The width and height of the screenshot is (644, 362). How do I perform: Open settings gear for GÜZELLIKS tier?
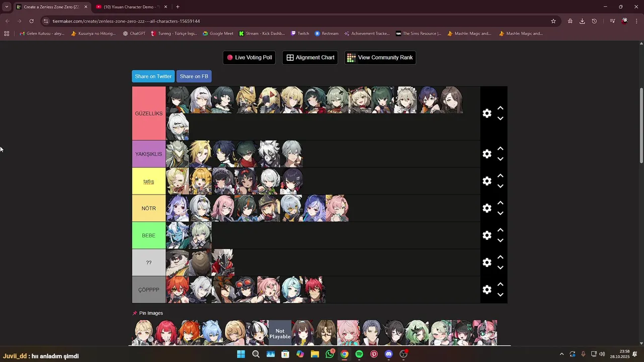pos(487,113)
